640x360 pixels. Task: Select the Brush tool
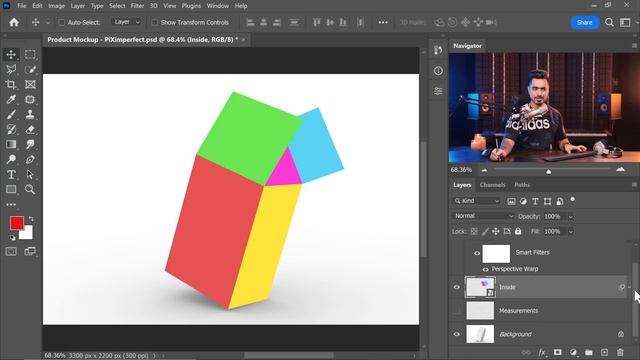pyautogui.click(x=11, y=115)
